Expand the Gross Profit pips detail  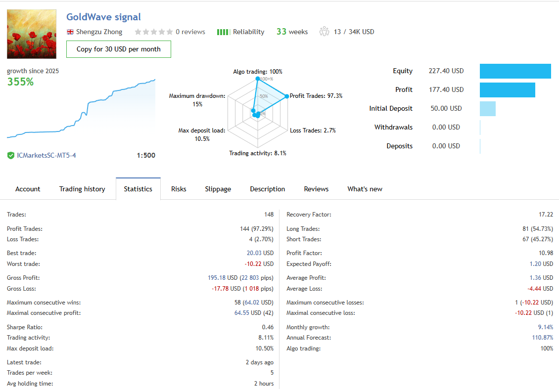pyautogui.click(x=253, y=277)
